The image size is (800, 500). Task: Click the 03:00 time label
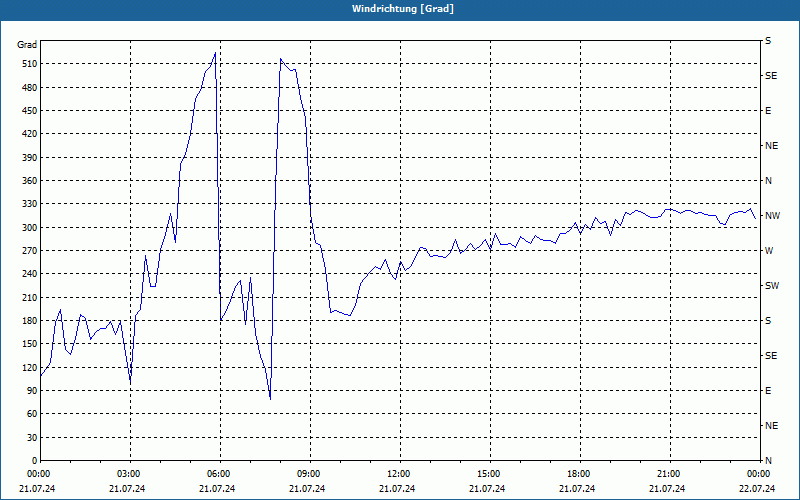(x=127, y=474)
